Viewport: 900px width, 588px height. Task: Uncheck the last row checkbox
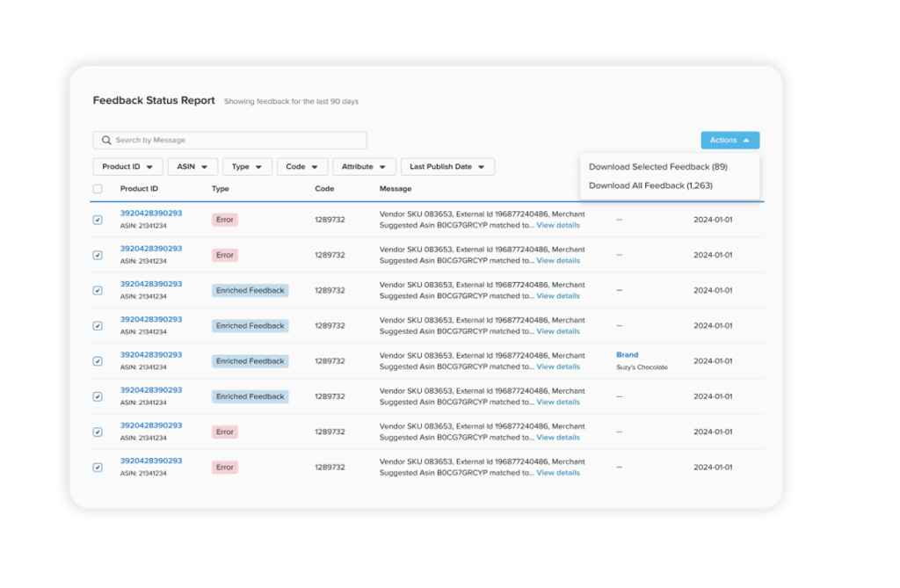click(98, 468)
